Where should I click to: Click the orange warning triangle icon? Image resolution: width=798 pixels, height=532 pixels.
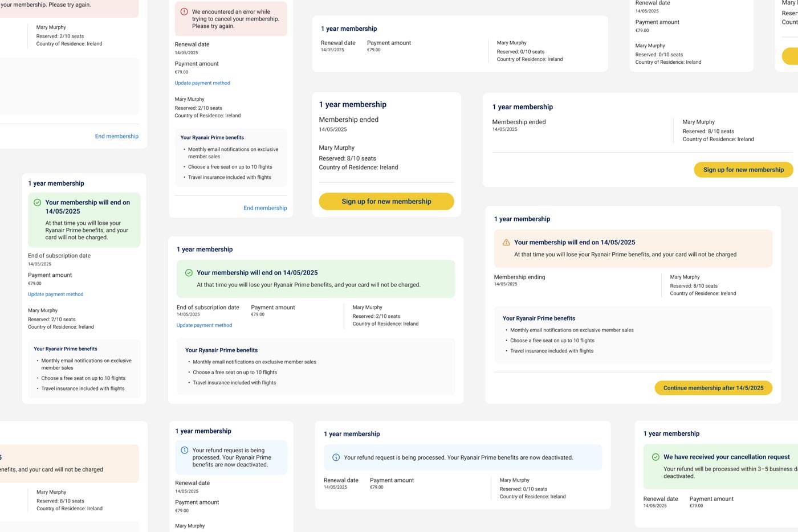[506, 242]
